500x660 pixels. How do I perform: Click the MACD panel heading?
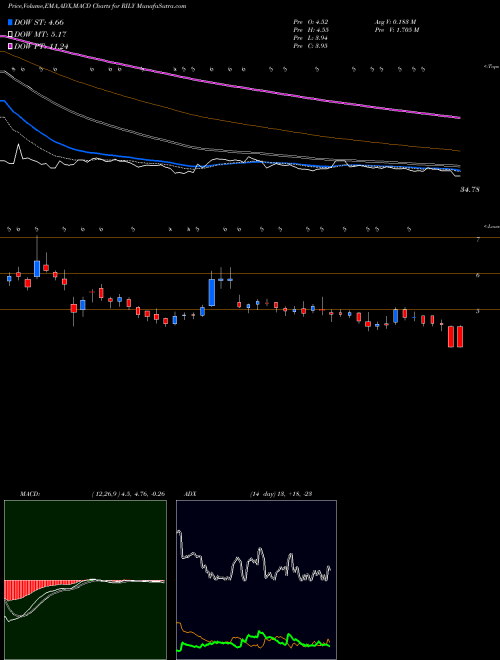coord(29,494)
